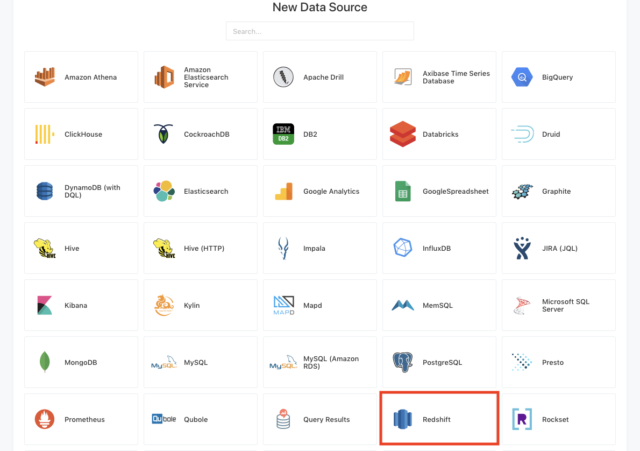Click the Hive (HTTP) bee icon
This screenshot has height=451, width=640.
coord(164,248)
